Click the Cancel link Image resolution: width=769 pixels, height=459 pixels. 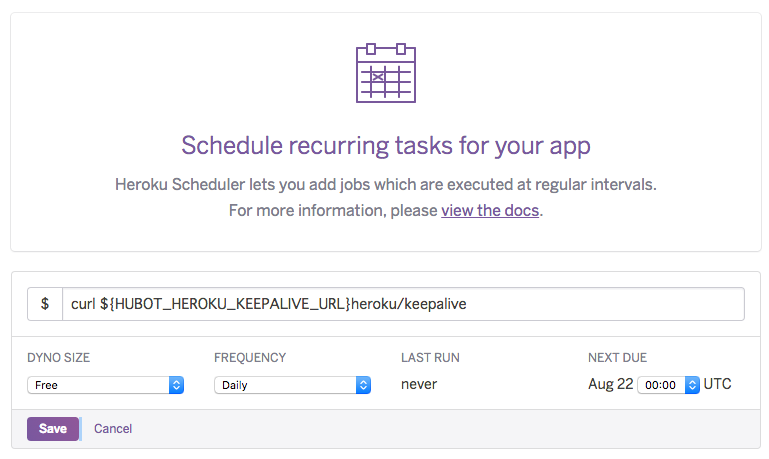113,429
